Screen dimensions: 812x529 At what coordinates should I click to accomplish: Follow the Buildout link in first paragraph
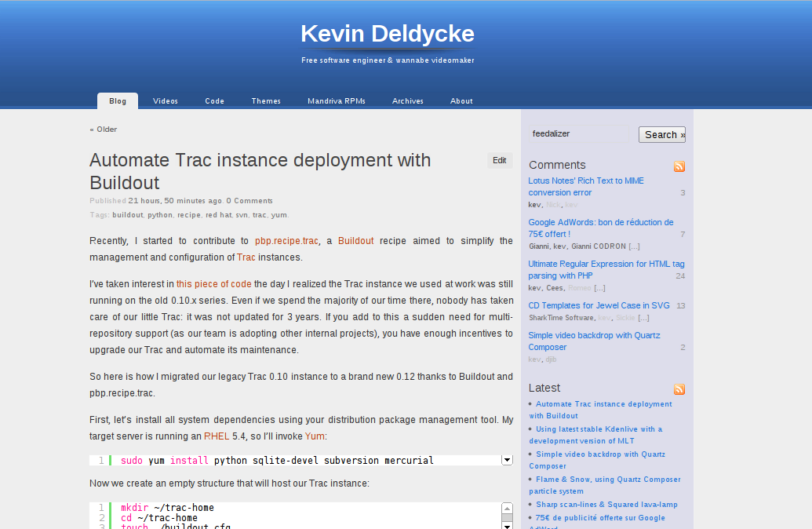click(x=355, y=241)
